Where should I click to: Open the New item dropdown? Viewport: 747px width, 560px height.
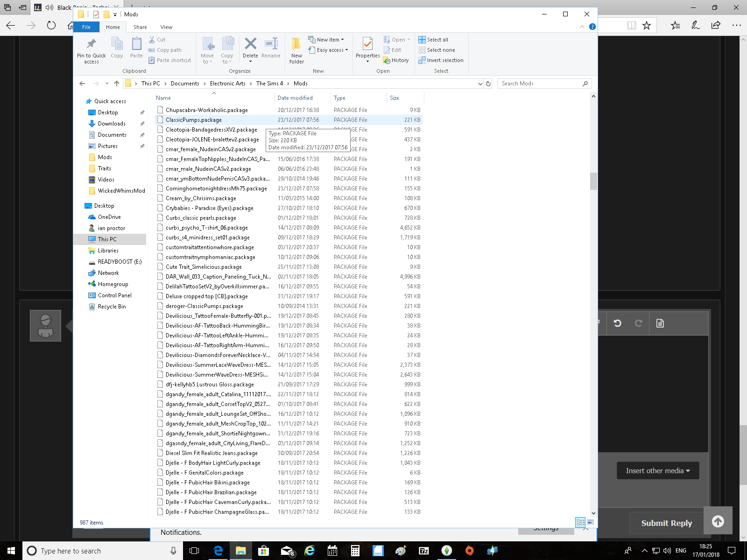click(x=326, y=40)
